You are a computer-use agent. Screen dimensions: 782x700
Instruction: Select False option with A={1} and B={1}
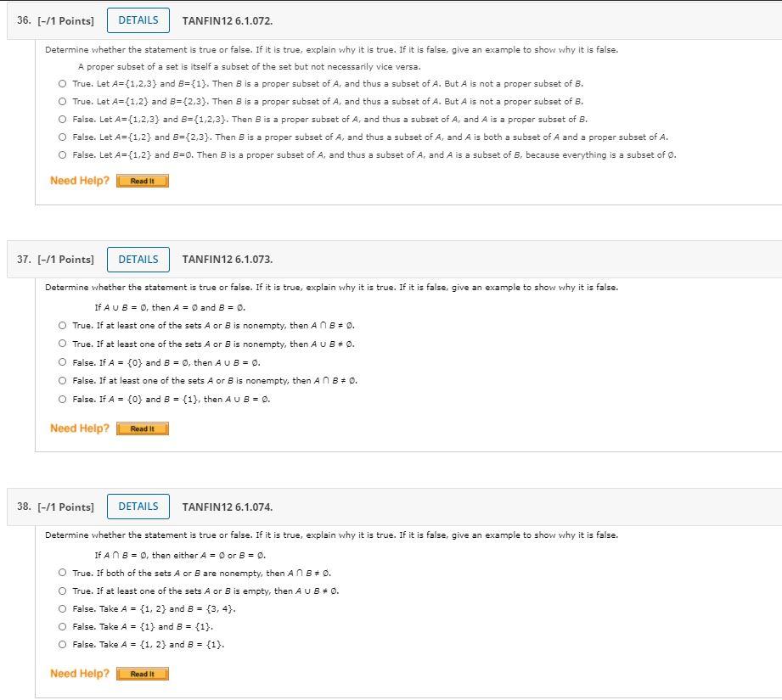tap(62, 626)
